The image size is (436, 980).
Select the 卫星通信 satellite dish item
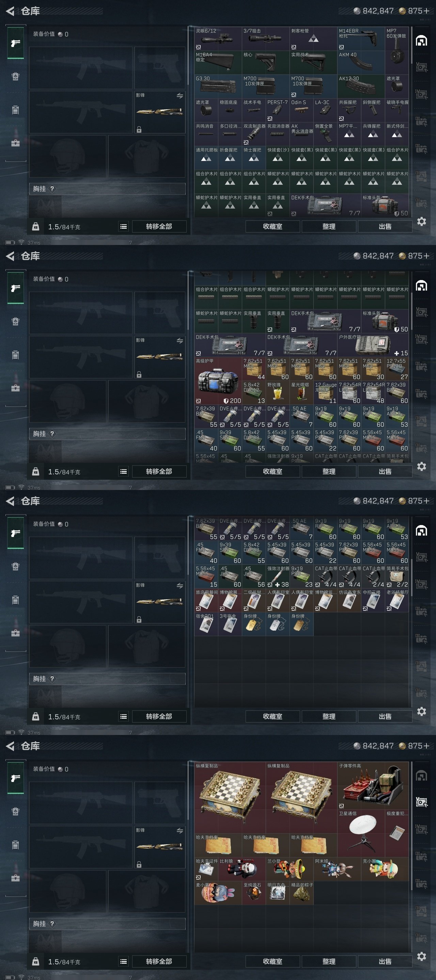pos(361,833)
